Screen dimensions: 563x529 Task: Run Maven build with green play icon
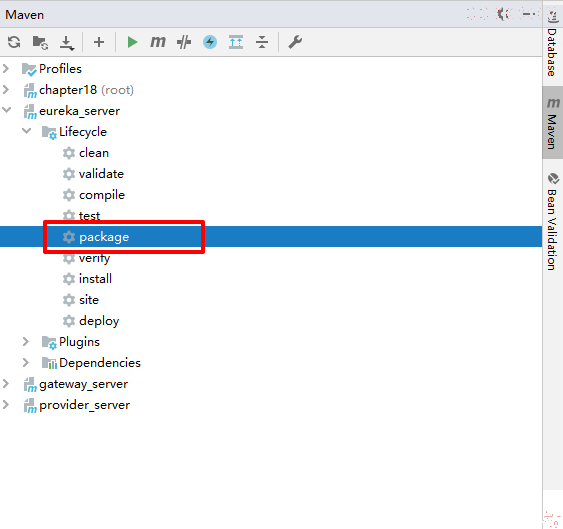pos(132,42)
